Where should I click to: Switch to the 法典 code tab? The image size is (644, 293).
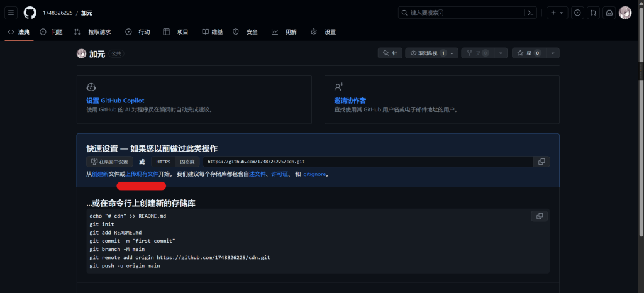19,32
